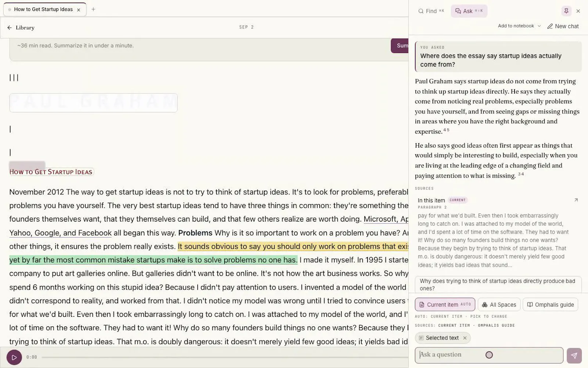Click the Problems bold subheading
The image size is (588, 368).
click(195, 233)
